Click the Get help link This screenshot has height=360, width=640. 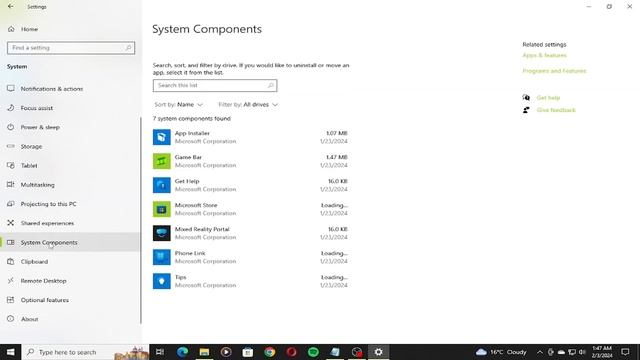[x=548, y=98]
